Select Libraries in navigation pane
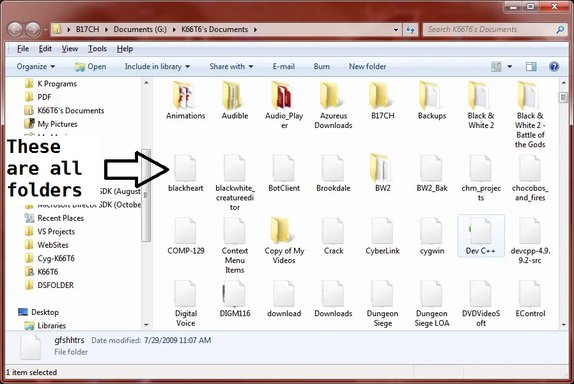The width and height of the screenshot is (574, 384). pos(45,325)
